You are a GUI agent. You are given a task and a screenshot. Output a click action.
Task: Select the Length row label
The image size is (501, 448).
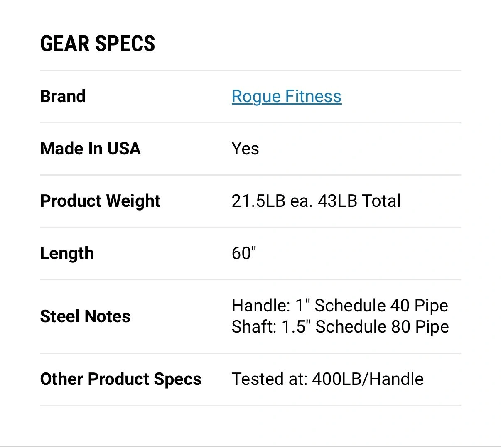tap(67, 253)
